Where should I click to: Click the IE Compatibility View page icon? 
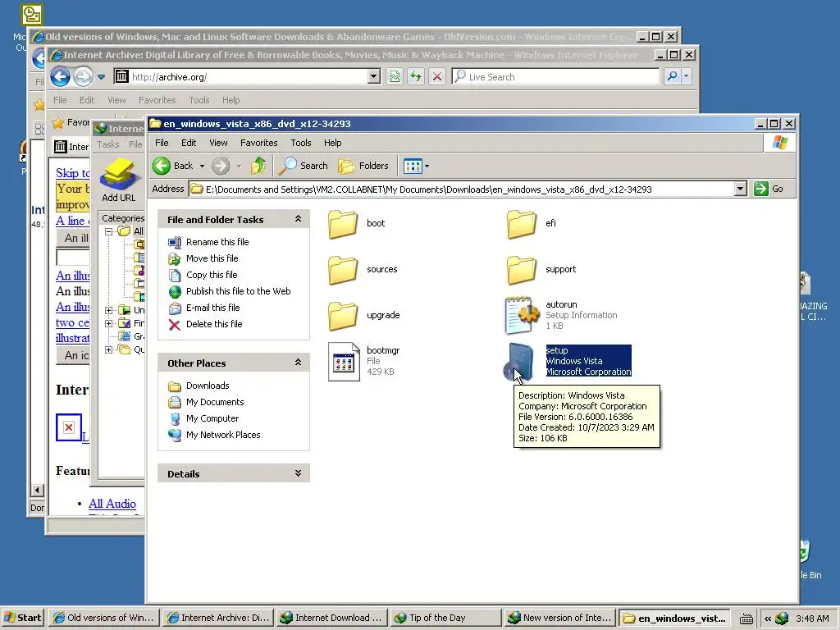click(395, 76)
